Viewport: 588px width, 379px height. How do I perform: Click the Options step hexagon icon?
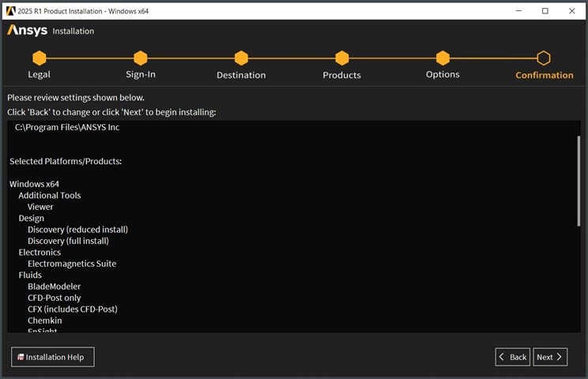tap(443, 58)
